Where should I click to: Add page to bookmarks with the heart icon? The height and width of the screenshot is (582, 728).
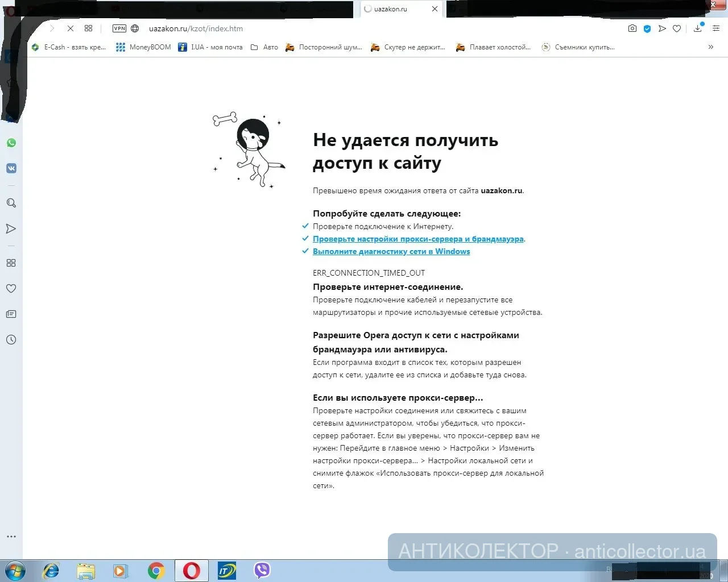(677, 28)
